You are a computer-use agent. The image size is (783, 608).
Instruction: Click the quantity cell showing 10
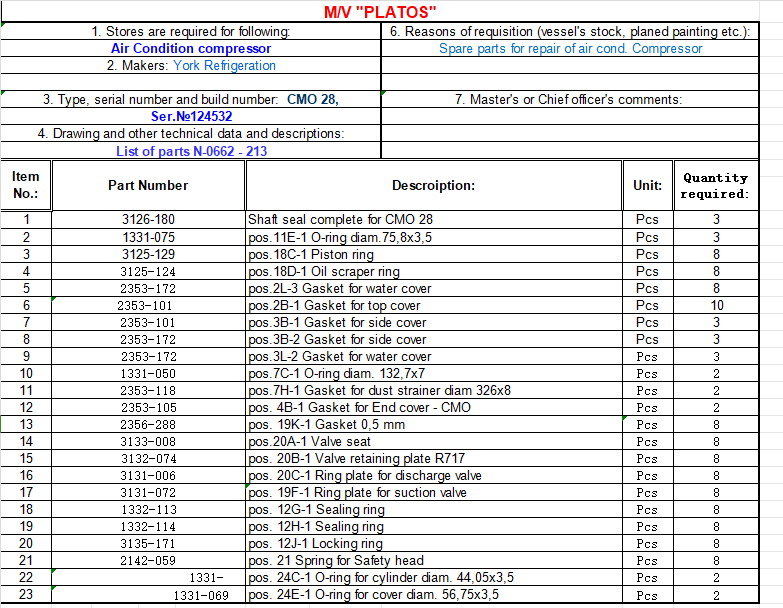[x=716, y=305]
